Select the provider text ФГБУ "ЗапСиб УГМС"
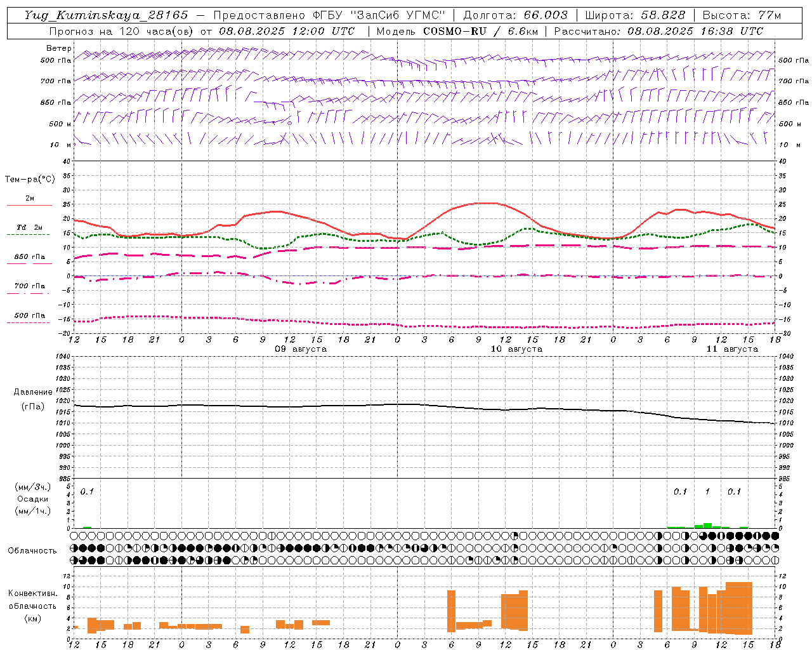Image resolution: width=812 pixels, height=650 pixels. click(x=379, y=15)
